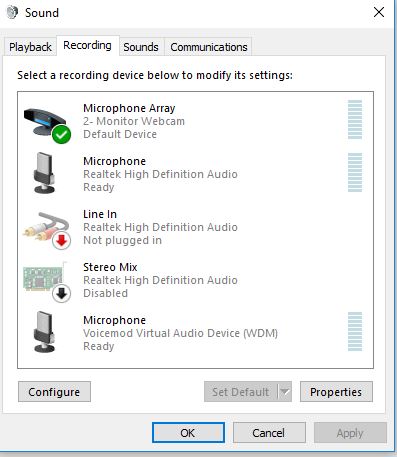Open the Sounds tab
This screenshot has height=457, width=397.
141,47
